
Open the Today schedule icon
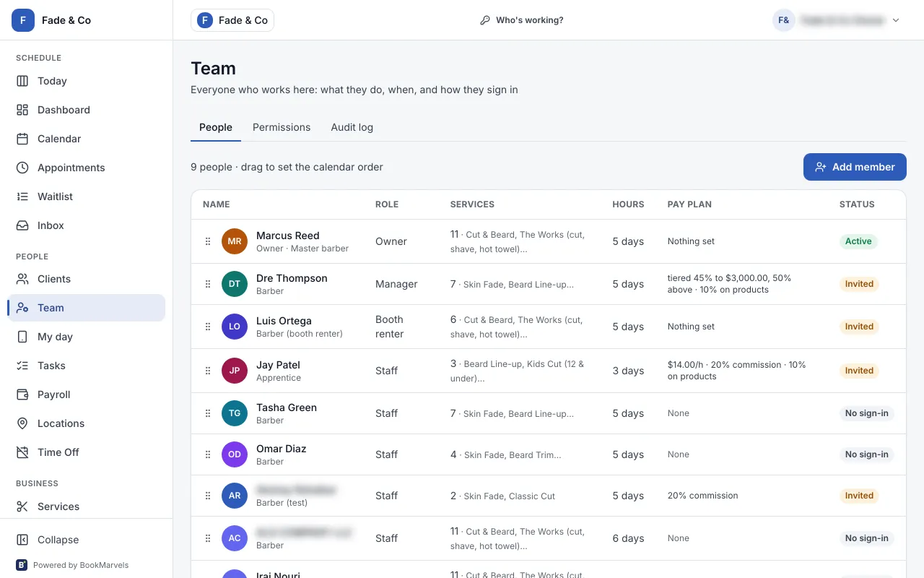22,81
